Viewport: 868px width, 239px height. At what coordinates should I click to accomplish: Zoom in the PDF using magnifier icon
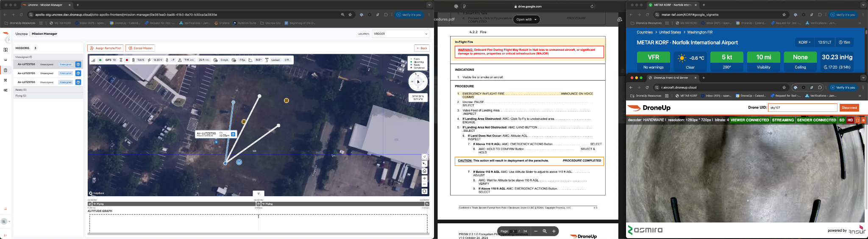pos(545,231)
